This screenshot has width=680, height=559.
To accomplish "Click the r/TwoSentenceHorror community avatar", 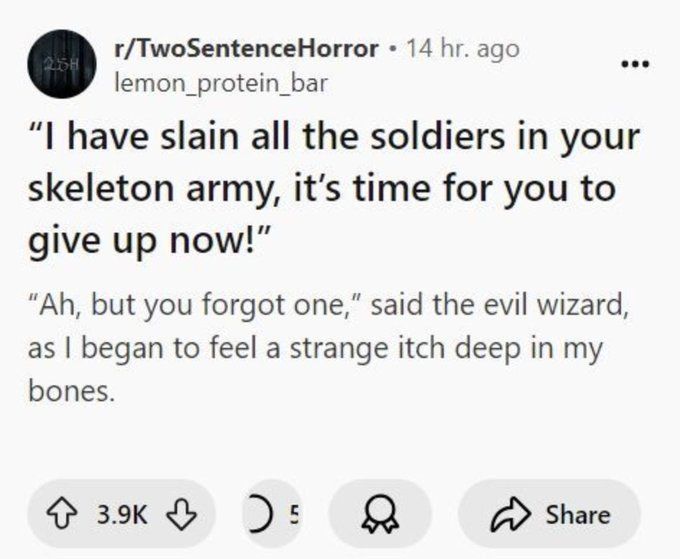I will coord(62,63).
